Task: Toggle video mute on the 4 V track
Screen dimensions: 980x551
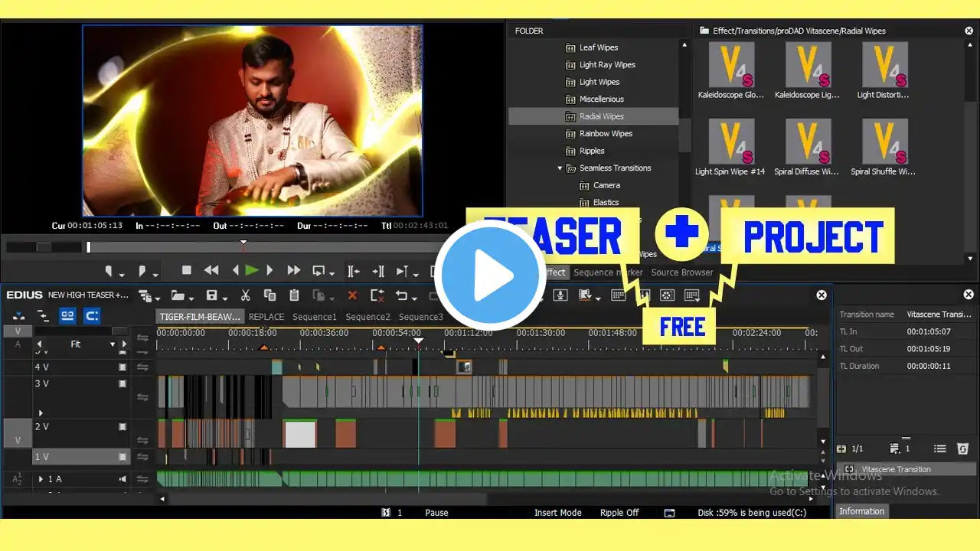Action: click(x=122, y=367)
